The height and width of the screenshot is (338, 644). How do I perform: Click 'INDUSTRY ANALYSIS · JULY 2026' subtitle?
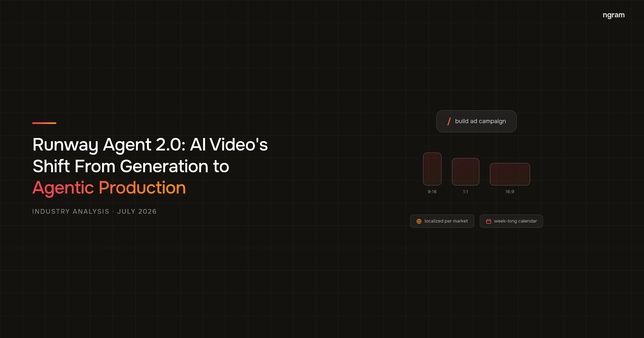click(x=94, y=211)
